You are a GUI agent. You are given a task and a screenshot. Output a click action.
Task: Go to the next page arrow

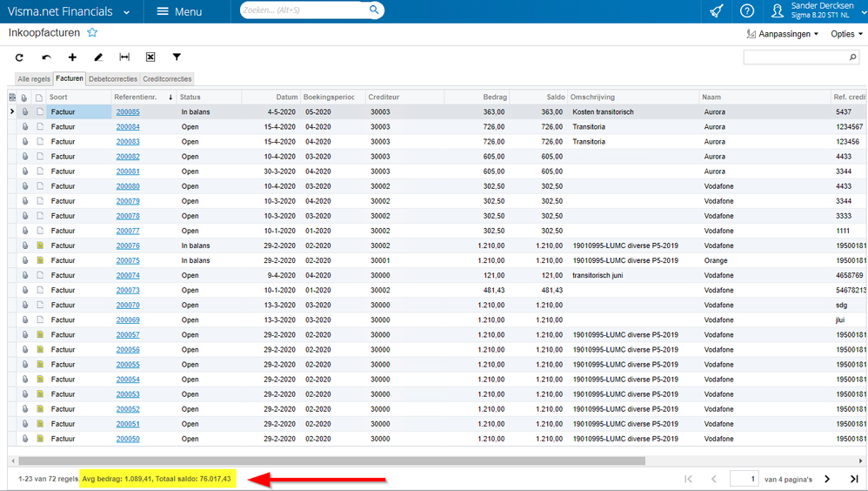point(827,479)
